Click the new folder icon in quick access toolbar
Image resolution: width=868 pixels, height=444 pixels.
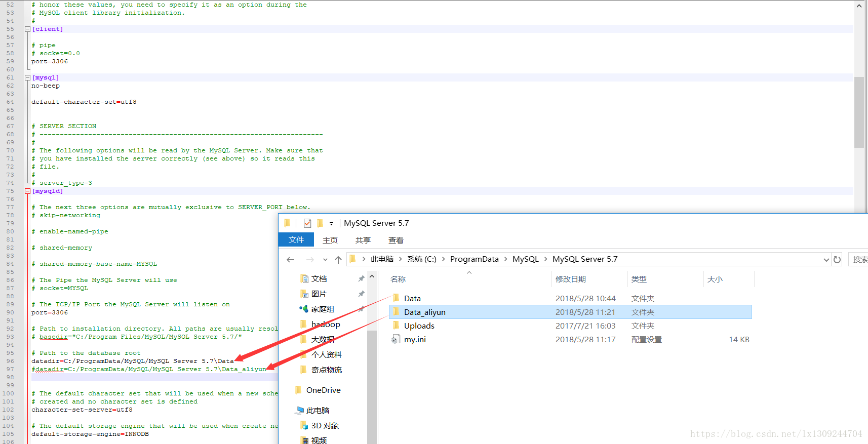coord(320,223)
